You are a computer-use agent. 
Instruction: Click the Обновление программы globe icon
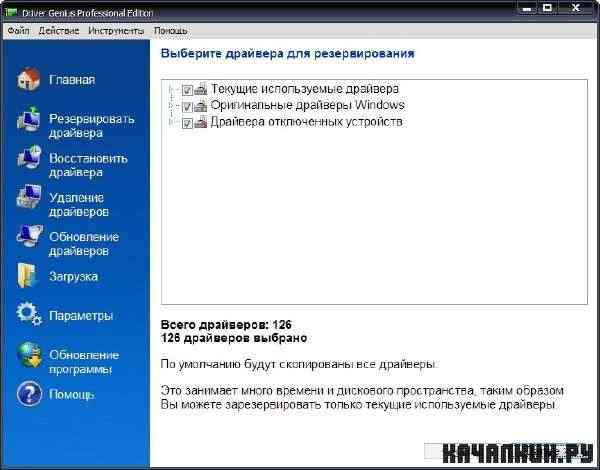29,355
